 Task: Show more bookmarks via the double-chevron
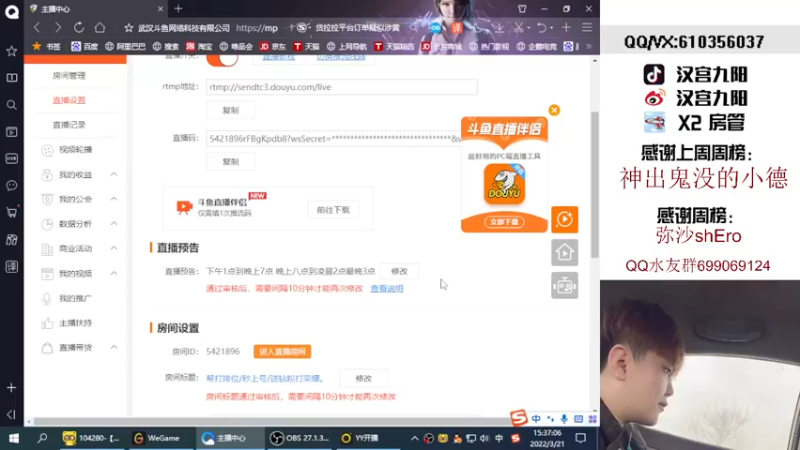click(x=589, y=46)
